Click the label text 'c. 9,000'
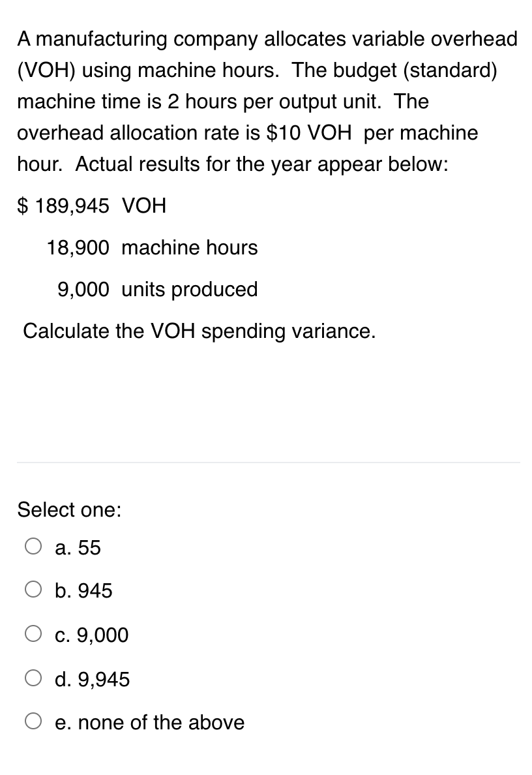532x775 pixels. (91, 635)
